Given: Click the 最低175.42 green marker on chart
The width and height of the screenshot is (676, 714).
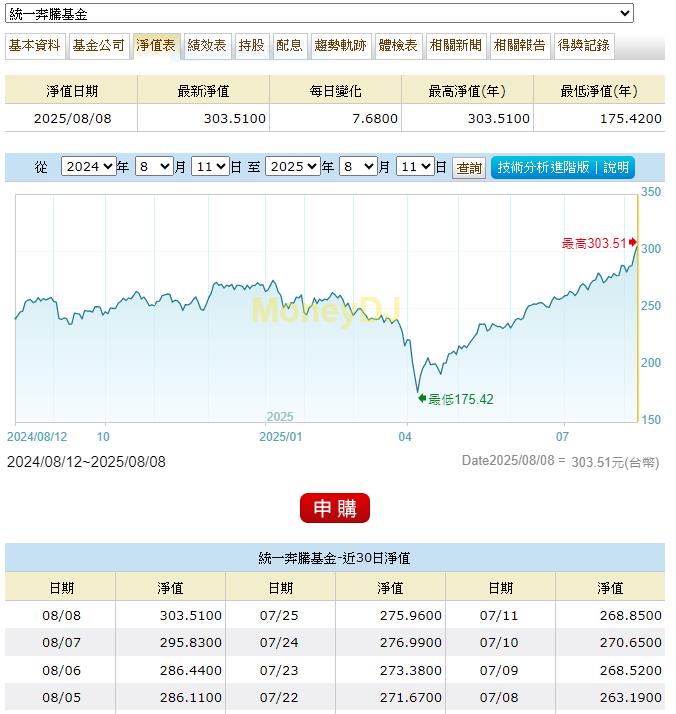Looking at the screenshot, I should 456,399.
